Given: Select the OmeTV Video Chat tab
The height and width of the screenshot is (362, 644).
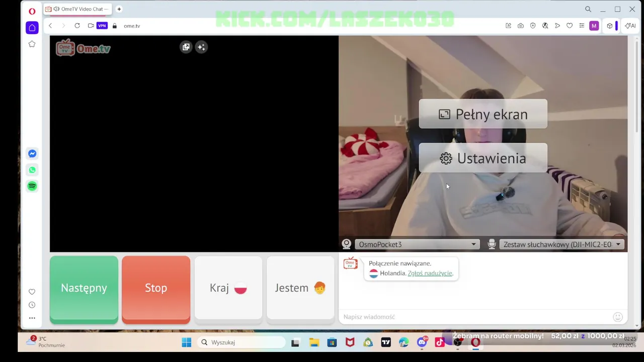Looking at the screenshot, I should pos(77,9).
